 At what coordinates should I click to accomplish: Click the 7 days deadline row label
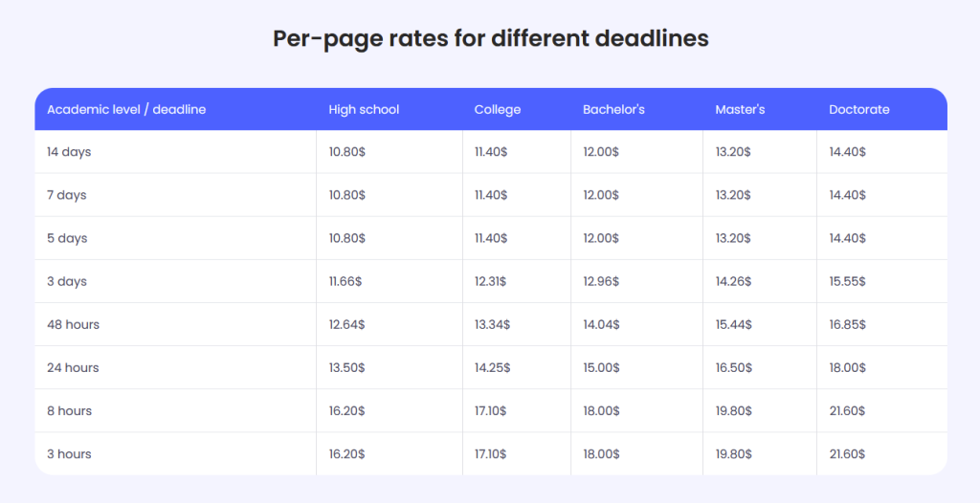(67, 195)
